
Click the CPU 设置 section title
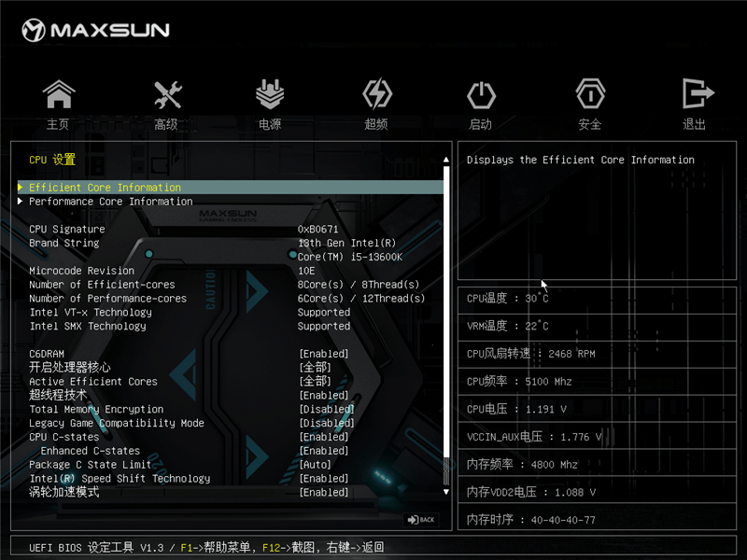tap(52, 160)
